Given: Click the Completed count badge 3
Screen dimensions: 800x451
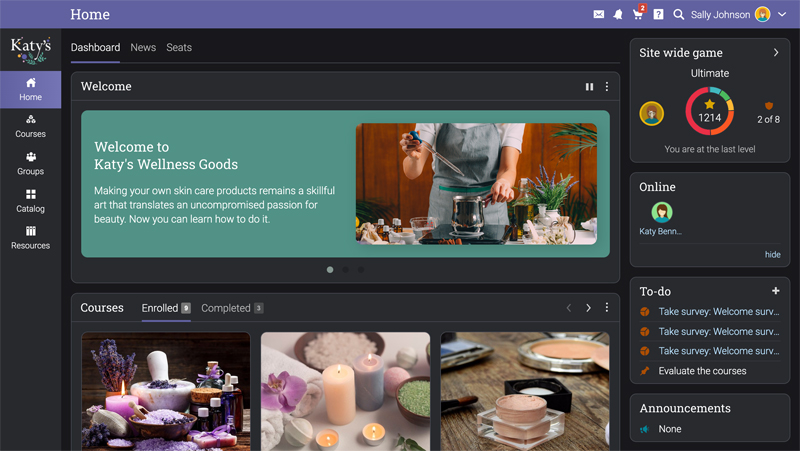Looking at the screenshot, I should click(259, 308).
